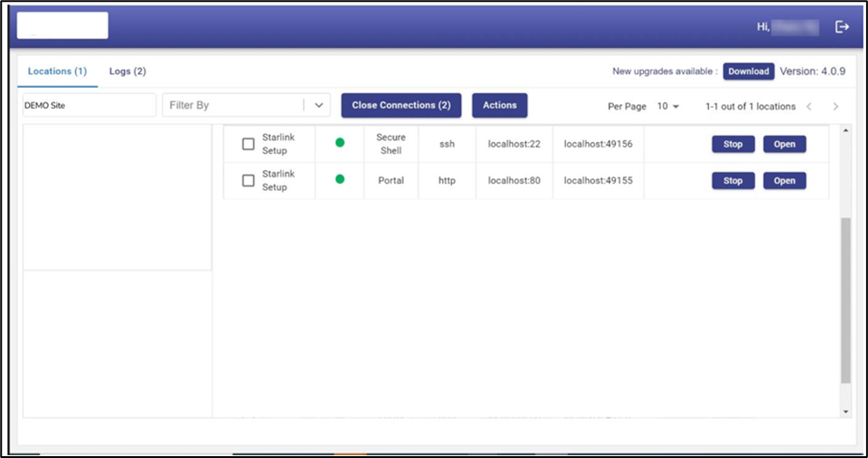The width and height of the screenshot is (868, 458).
Task: Click green status dot for Portal row
Action: pos(340,179)
